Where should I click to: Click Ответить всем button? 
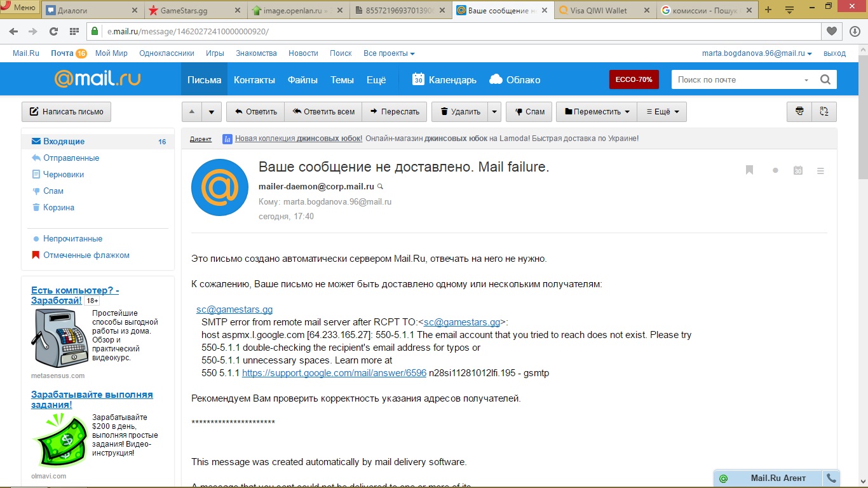(323, 112)
